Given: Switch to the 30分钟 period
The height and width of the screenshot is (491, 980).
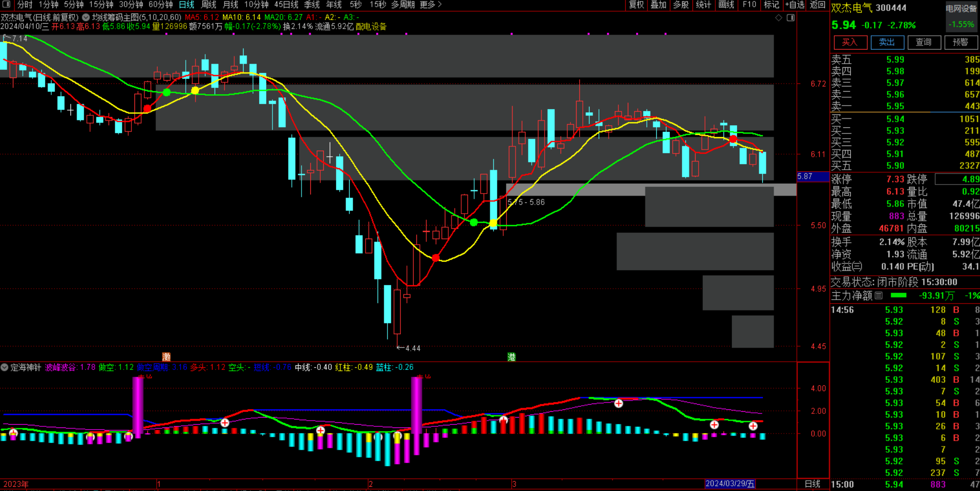Looking at the screenshot, I should (131, 5).
